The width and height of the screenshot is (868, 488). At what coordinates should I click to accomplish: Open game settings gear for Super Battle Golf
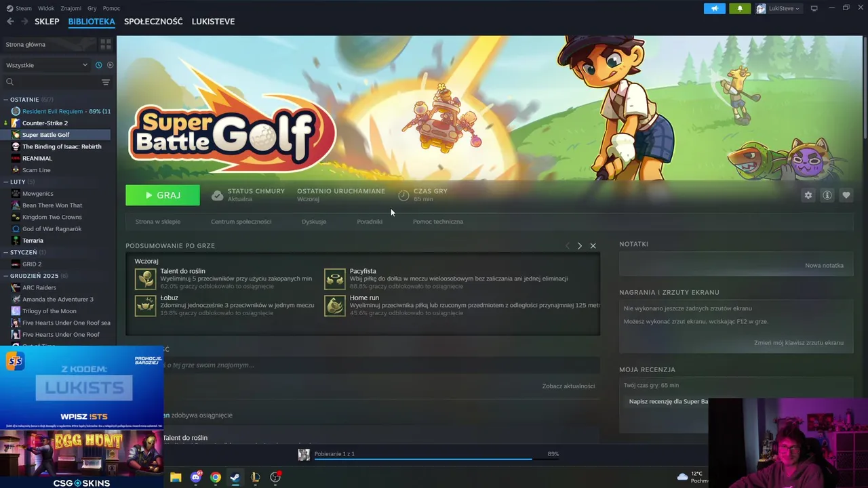808,195
